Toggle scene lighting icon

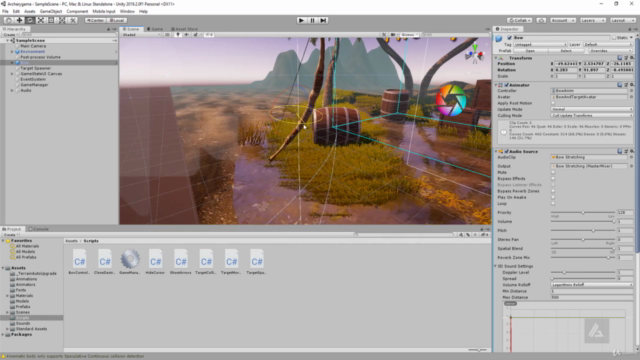178,35
